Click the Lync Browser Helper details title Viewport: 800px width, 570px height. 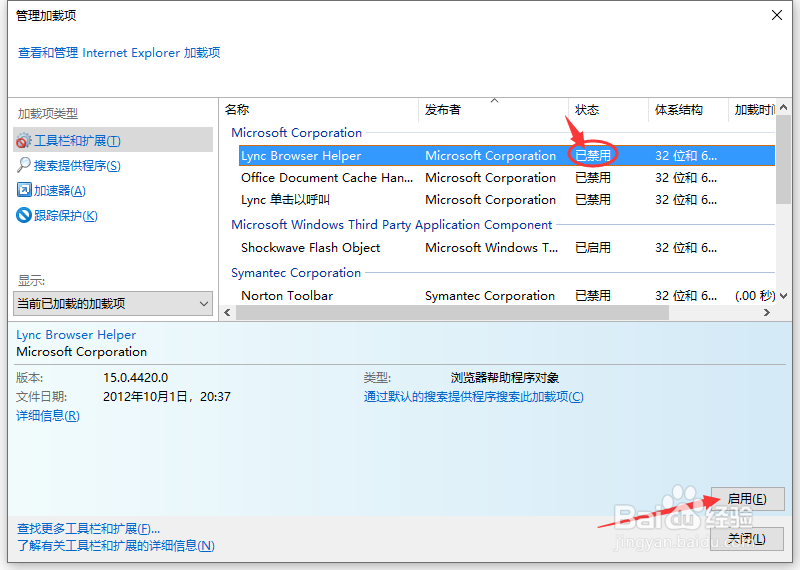[76, 335]
